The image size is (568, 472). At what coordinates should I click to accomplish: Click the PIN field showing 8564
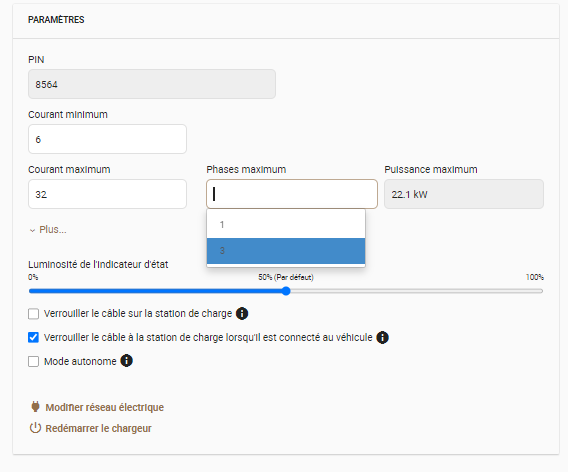pyautogui.click(x=152, y=84)
